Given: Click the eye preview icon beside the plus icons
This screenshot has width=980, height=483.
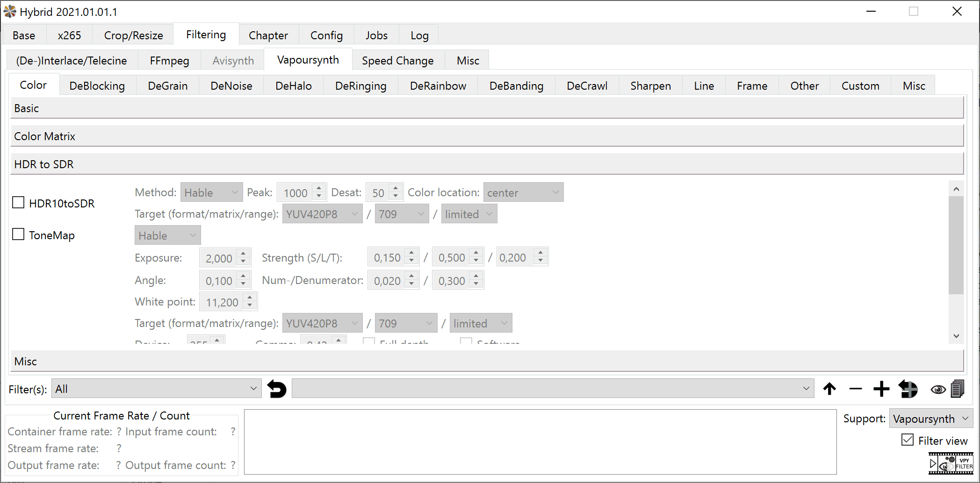Looking at the screenshot, I should (938, 389).
